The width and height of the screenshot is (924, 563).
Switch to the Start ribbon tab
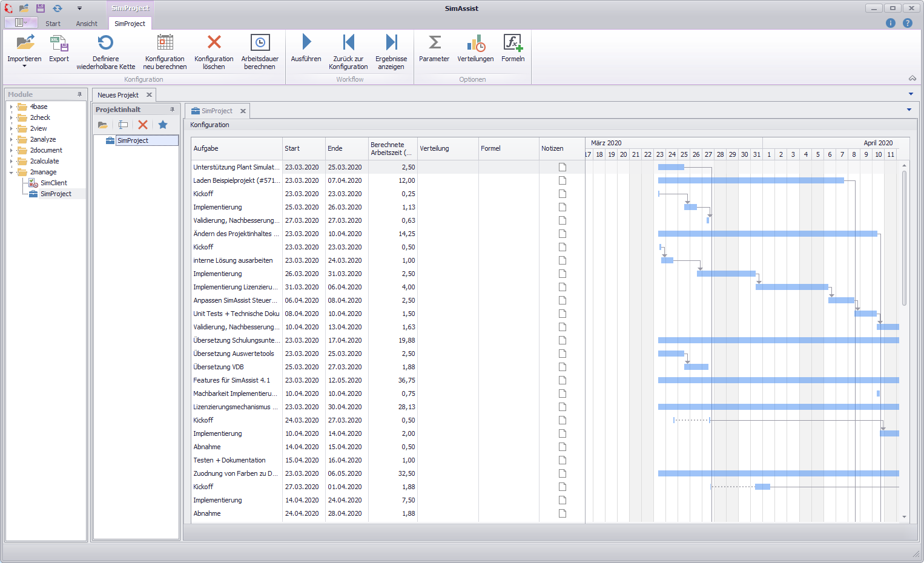(53, 24)
